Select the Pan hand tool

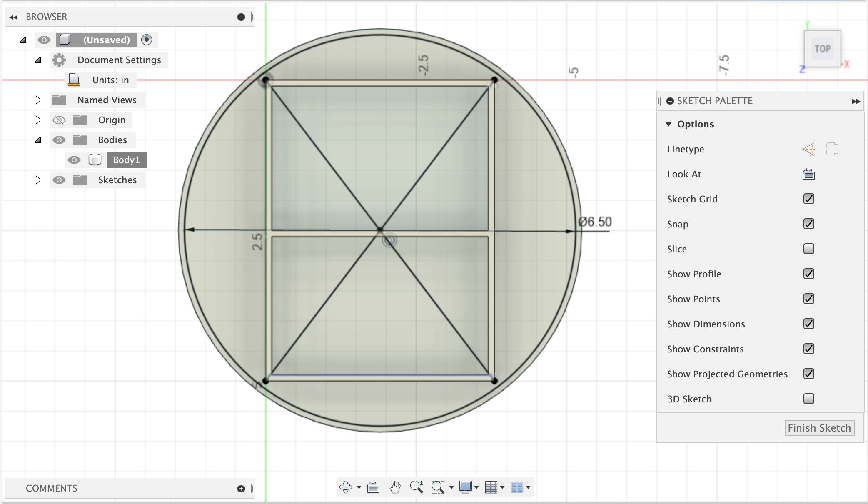coord(395,487)
